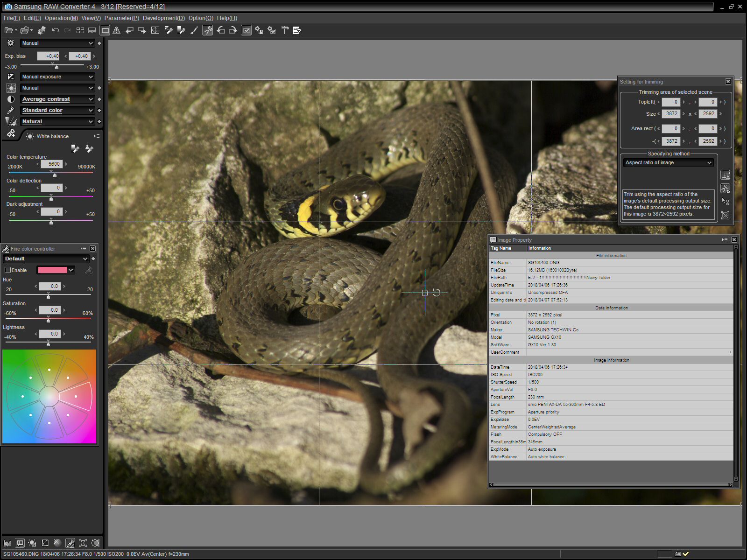This screenshot has height=560, width=747.
Task: Rotate image counterclockwise via toolbar
Action: [221, 30]
